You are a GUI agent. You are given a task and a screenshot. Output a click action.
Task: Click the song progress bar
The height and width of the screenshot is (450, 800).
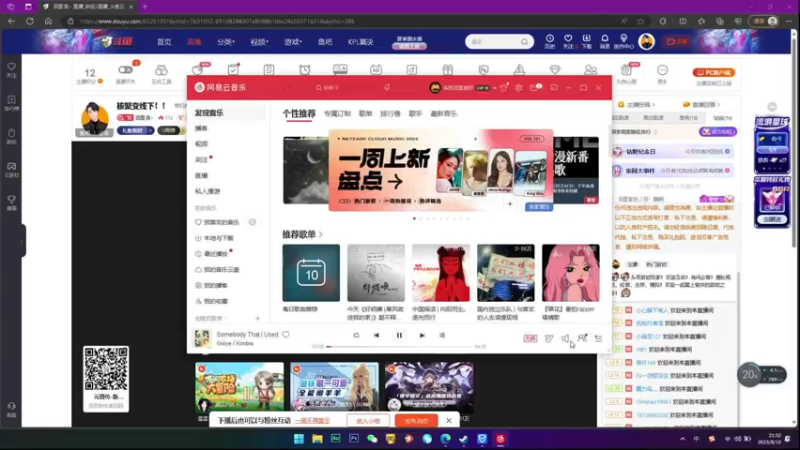point(399,346)
